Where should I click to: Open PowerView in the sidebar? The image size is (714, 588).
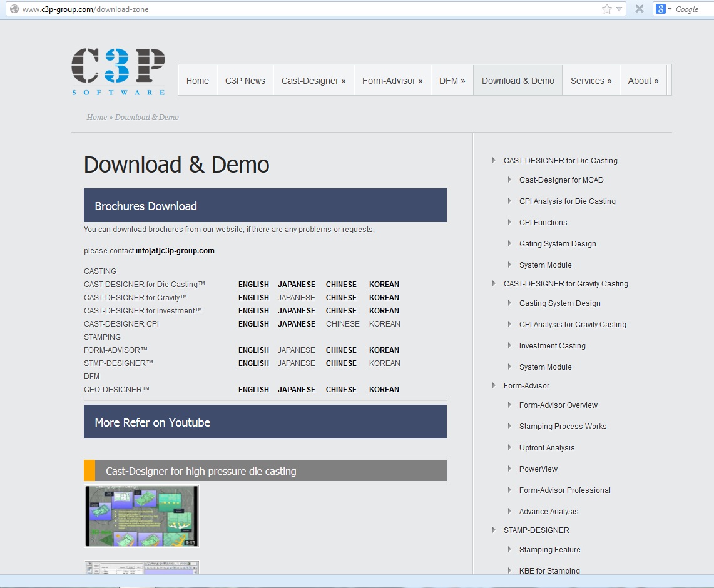click(x=538, y=469)
